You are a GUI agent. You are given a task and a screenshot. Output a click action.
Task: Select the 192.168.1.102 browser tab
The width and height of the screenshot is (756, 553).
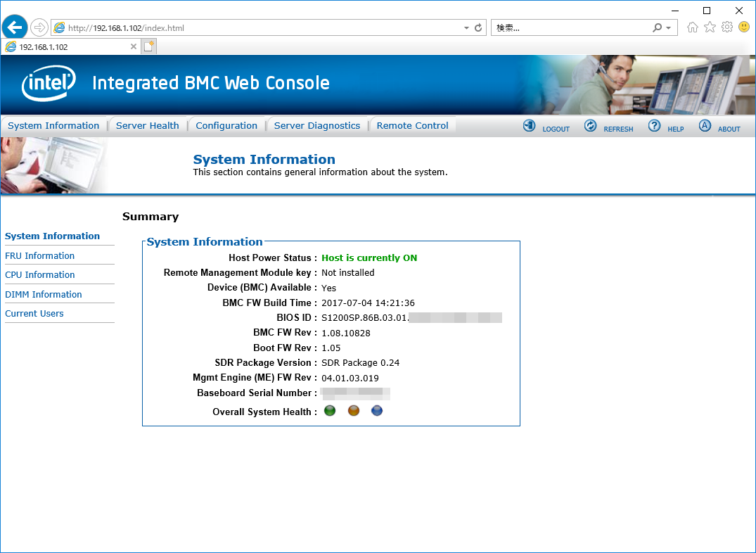tap(71, 47)
